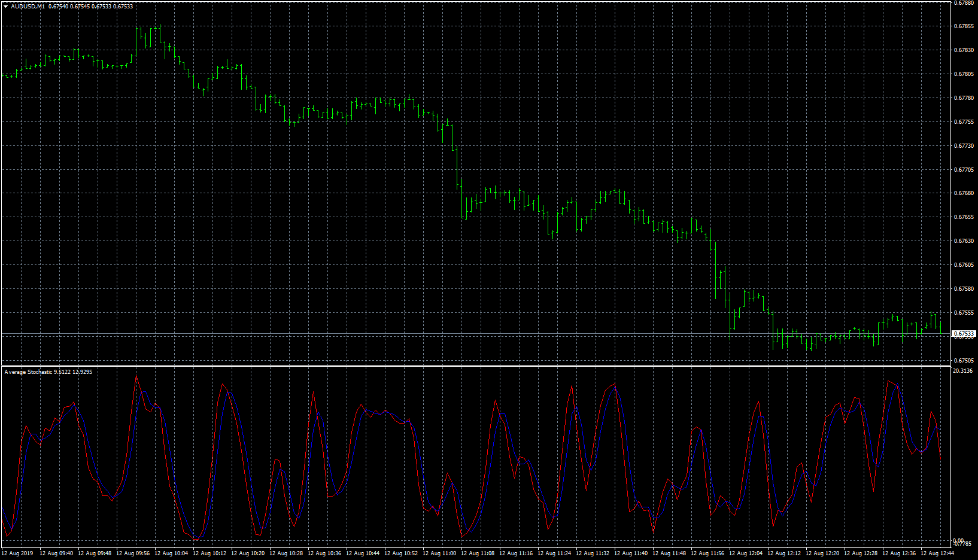Click the 12 Aug 09:48 time label

pyautogui.click(x=95, y=553)
